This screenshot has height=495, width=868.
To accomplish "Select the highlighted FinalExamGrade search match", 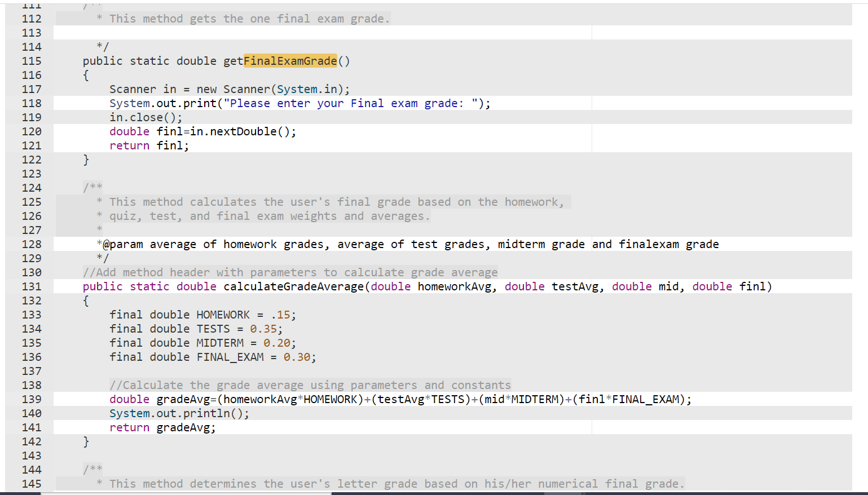I will [x=289, y=61].
